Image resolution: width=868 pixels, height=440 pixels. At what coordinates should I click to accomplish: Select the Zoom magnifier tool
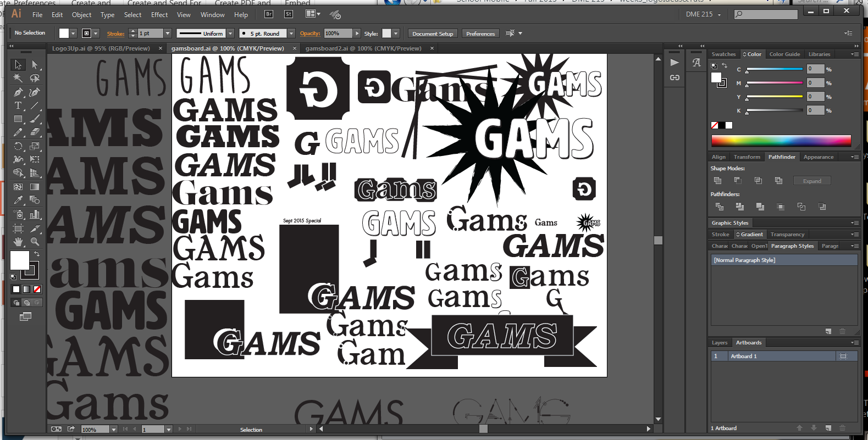point(35,241)
